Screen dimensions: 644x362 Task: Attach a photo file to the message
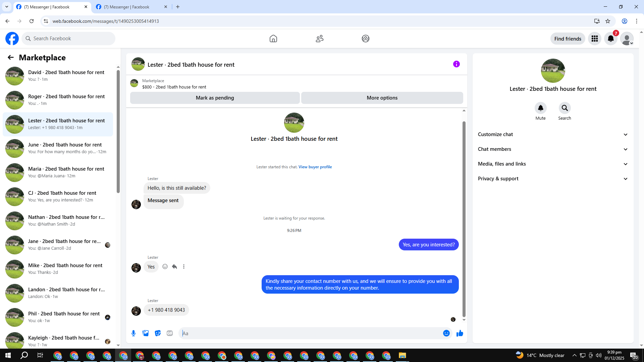pyautogui.click(x=146, y=333)
